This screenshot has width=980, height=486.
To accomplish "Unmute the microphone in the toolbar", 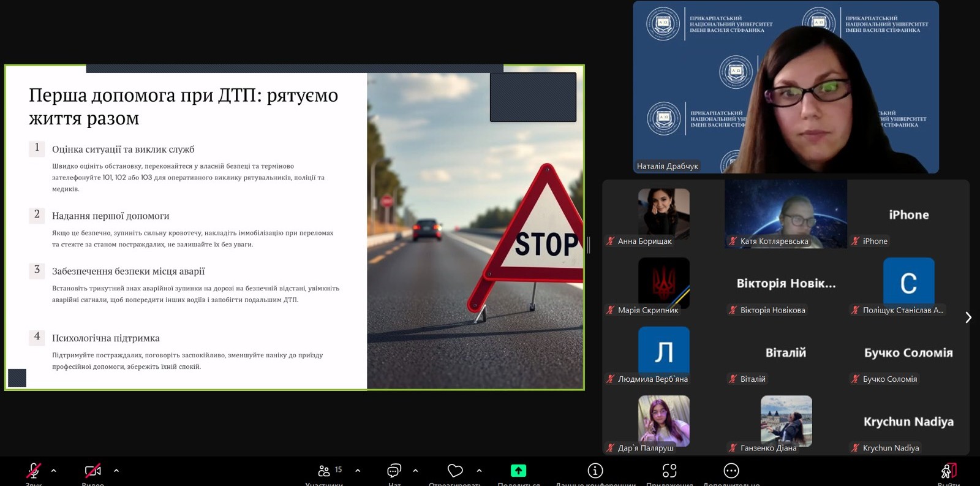I will pyautogui.click(x=34, y=471).
